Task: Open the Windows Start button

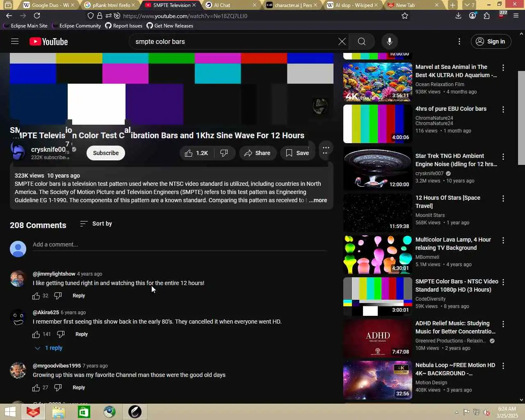Action: [x=9, y=412]
